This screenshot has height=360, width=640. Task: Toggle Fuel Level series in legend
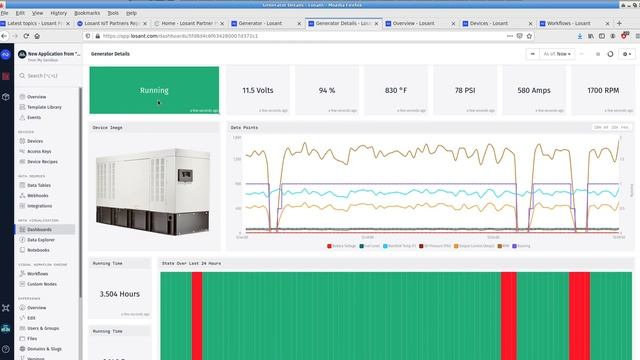pyautogui.click(x=370, y=246)
